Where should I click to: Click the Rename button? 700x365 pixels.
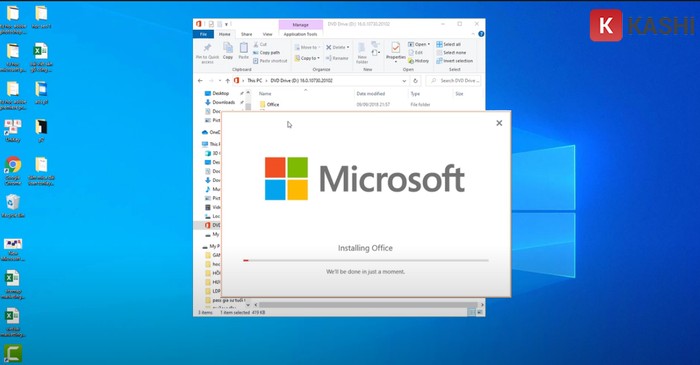click(x=337, y=58)
